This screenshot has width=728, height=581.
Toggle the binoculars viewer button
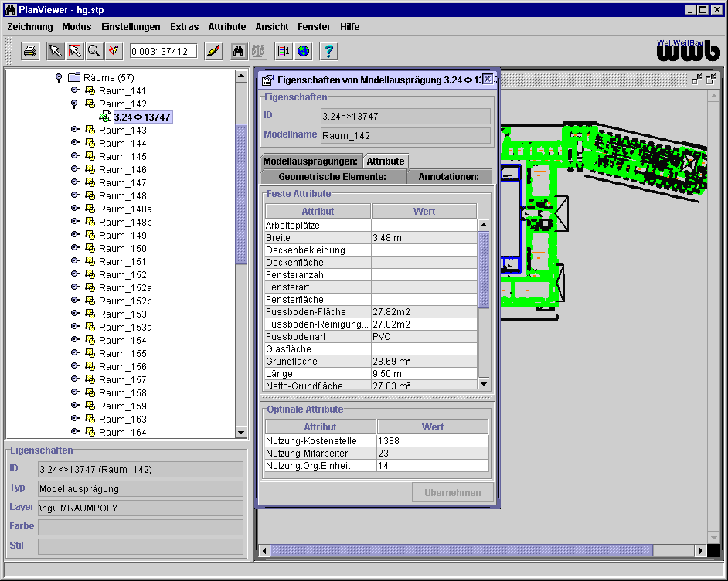pyautogui.click(x=239, y=51)
